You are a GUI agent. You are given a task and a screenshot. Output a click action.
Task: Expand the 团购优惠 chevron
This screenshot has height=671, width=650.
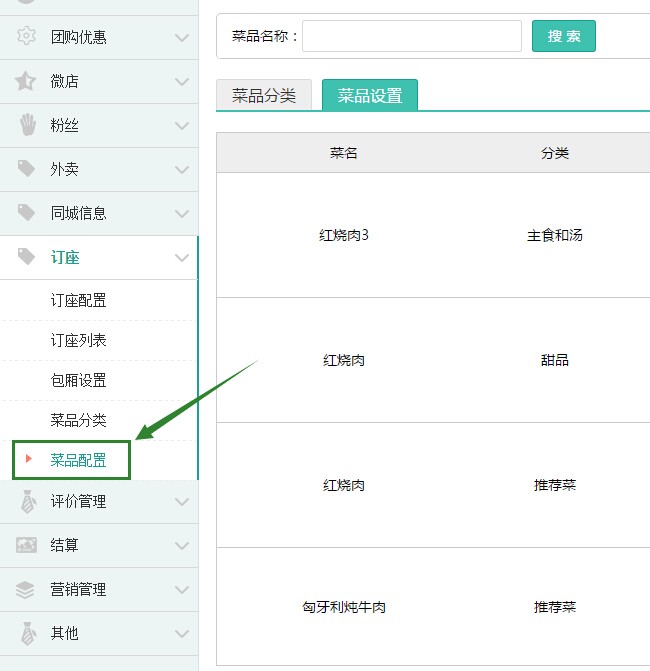tap(182, 38)
